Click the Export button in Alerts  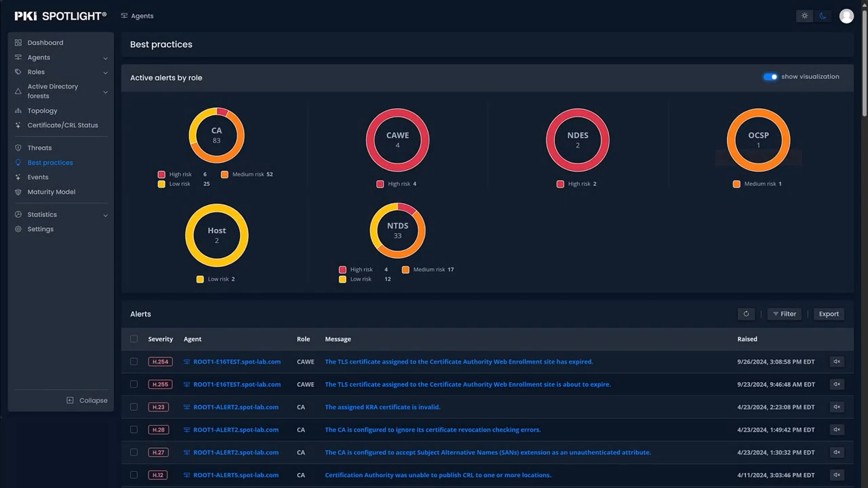(x=829, y=314)
